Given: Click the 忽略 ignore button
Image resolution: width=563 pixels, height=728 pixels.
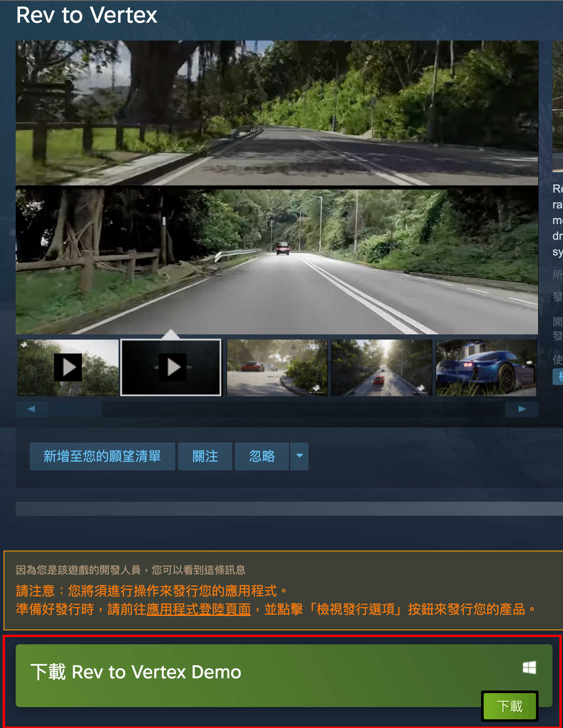Looking at the screenshot, I should click(x=262, y=456).
